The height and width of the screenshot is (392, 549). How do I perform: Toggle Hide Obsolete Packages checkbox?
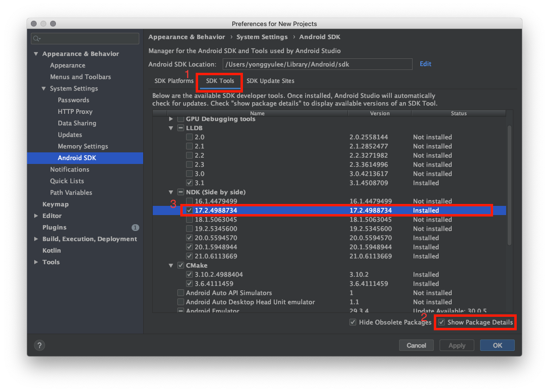[353, 322]
